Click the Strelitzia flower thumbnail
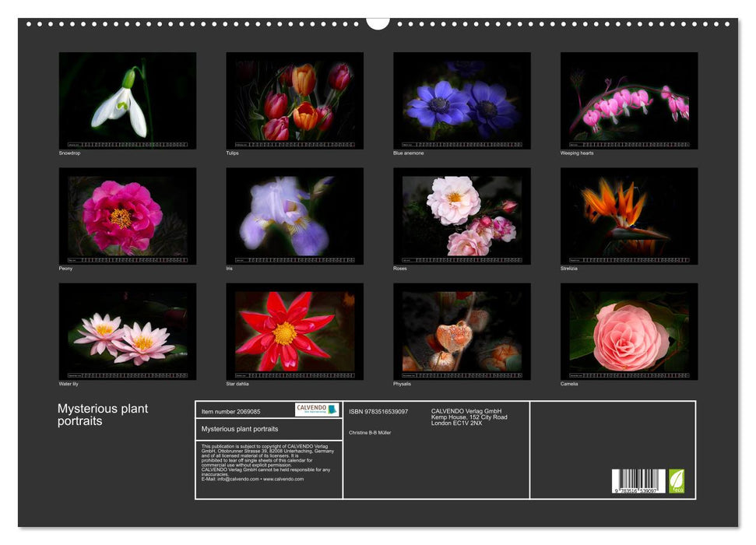 (628, 215)
